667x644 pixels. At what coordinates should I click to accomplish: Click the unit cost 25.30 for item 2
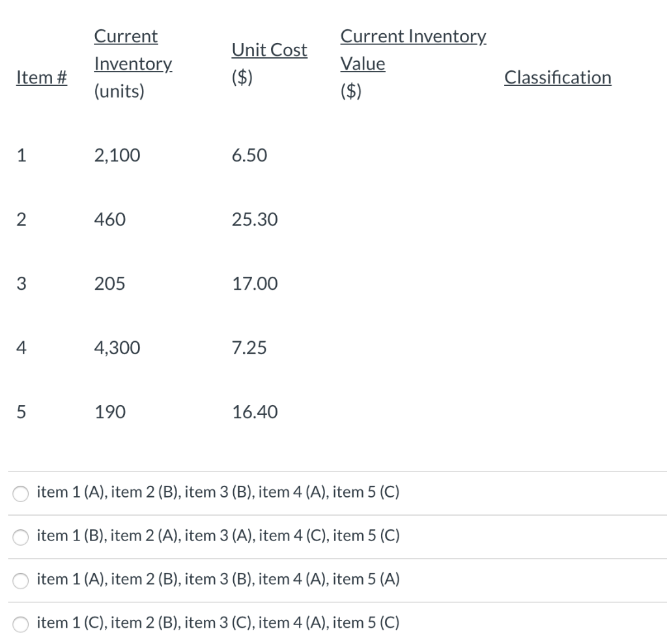(x=255, y=219)
